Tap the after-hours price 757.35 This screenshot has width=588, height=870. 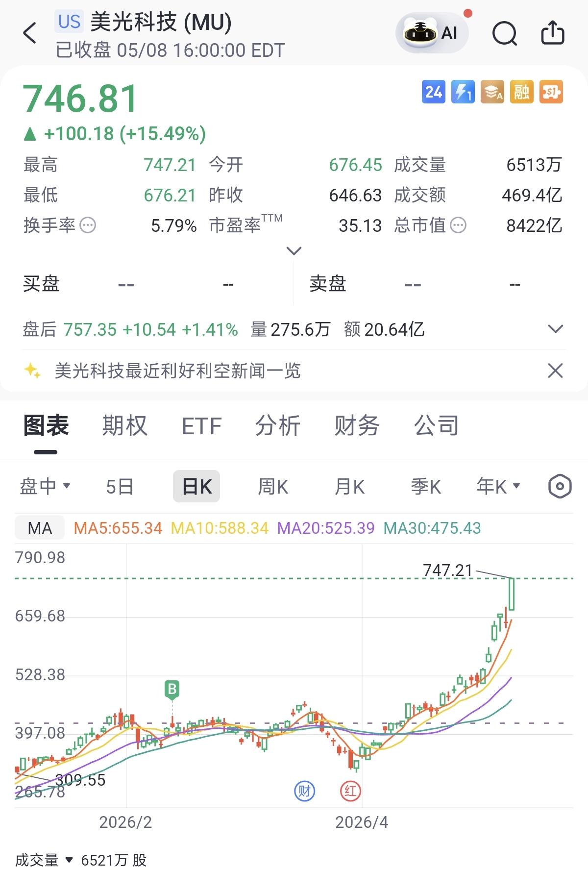pyautogui.click(x=90, y=329)
